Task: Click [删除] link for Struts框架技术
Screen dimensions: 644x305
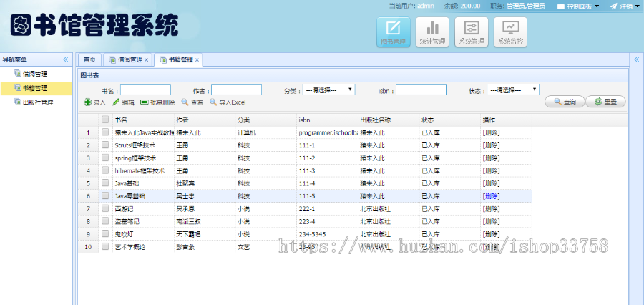Action: (x=491, y=145)
